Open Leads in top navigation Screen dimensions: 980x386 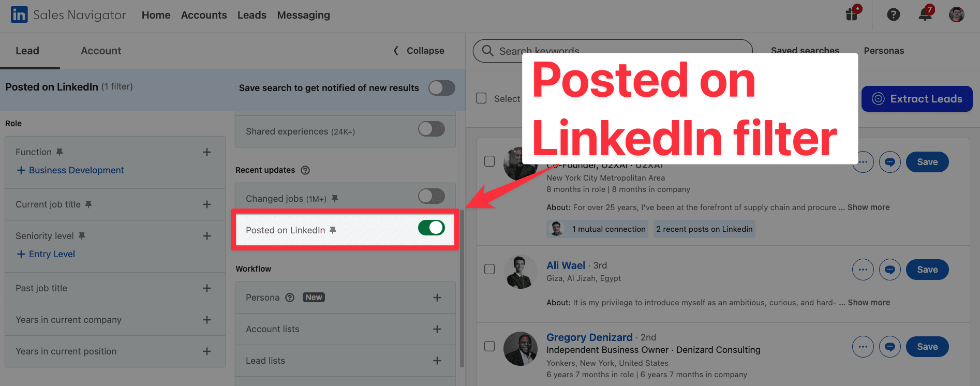click(x=252, y=15)
